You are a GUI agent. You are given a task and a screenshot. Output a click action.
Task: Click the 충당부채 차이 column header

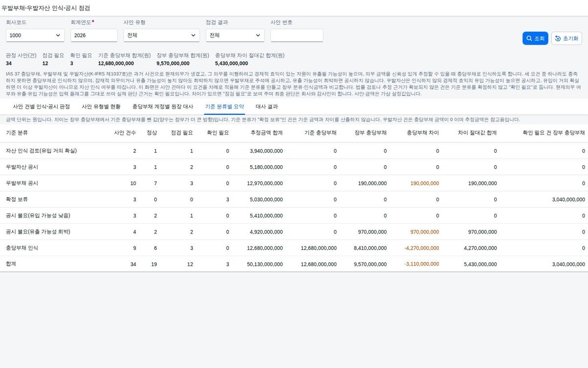[423, 132]
